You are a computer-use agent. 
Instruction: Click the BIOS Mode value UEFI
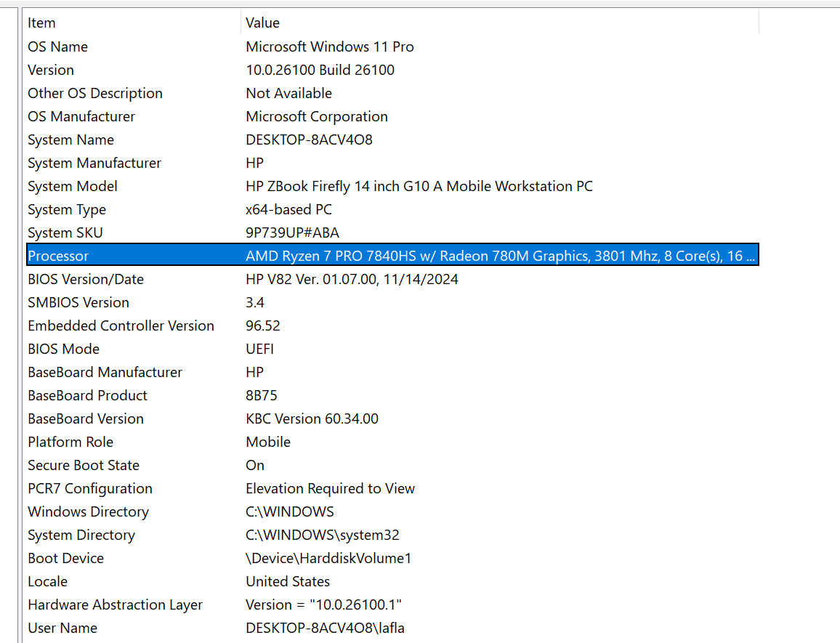[260, 349]
